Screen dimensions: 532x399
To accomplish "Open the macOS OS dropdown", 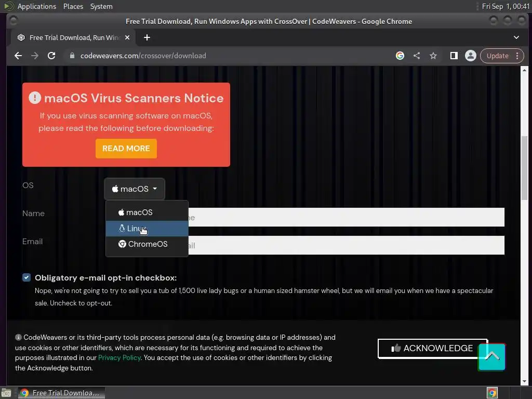I will [135, 189].
